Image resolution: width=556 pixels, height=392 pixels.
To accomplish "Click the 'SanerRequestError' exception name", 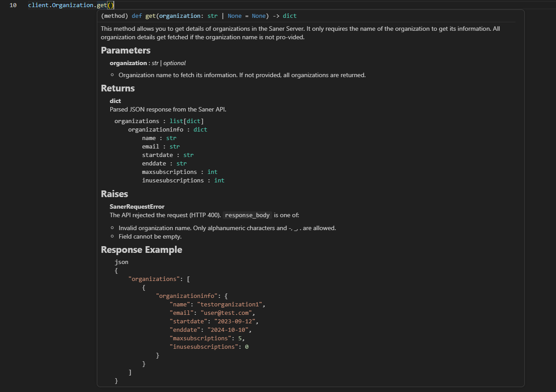I will pyautogui.click(x=137, y=206).
